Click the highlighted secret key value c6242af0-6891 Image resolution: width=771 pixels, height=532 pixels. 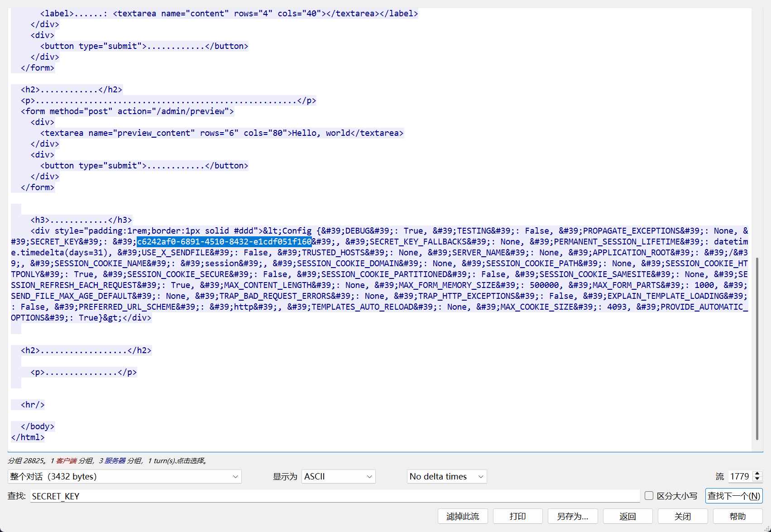click(224, 242)
